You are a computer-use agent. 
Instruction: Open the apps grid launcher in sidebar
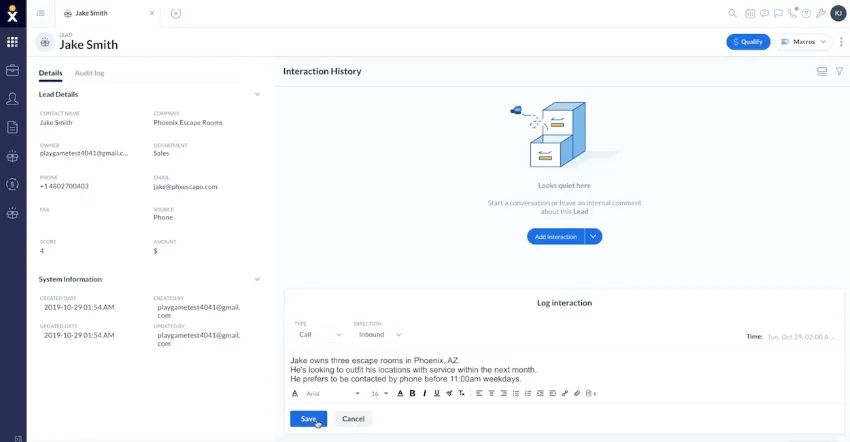(12, 42)
